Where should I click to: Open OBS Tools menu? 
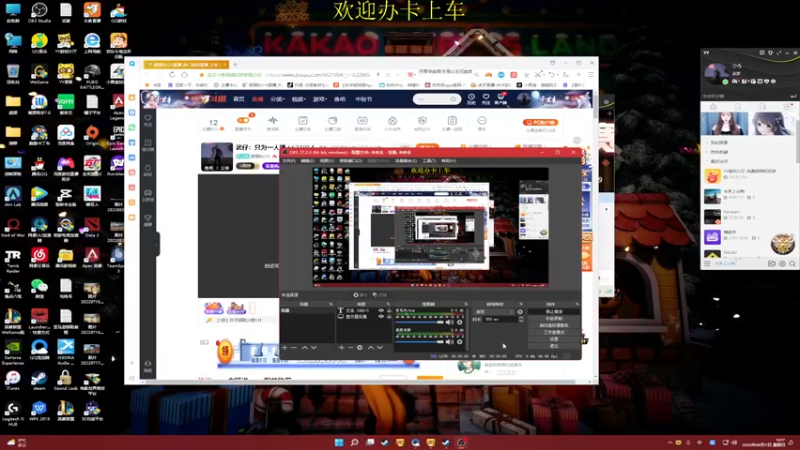427,161
